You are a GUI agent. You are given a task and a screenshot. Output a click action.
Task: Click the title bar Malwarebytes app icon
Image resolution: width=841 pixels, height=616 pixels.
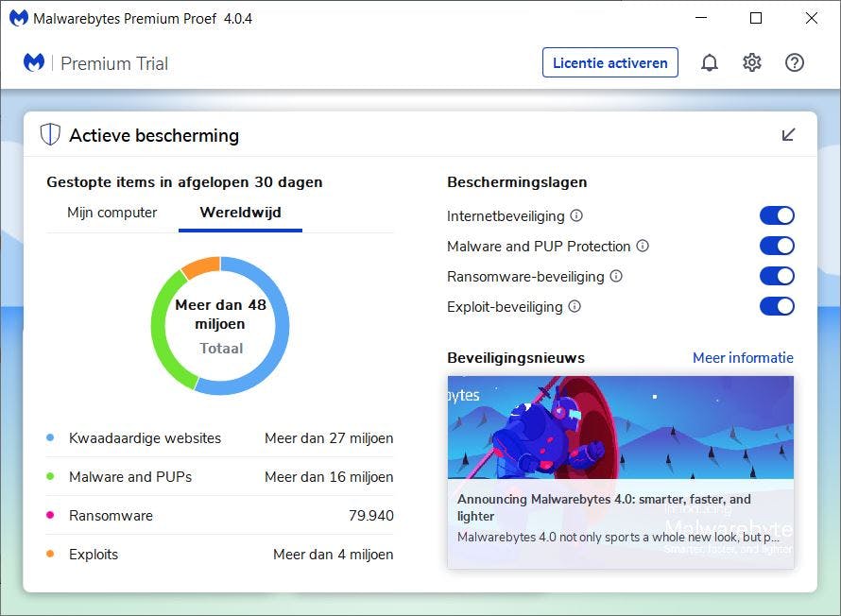pos(18,18)
